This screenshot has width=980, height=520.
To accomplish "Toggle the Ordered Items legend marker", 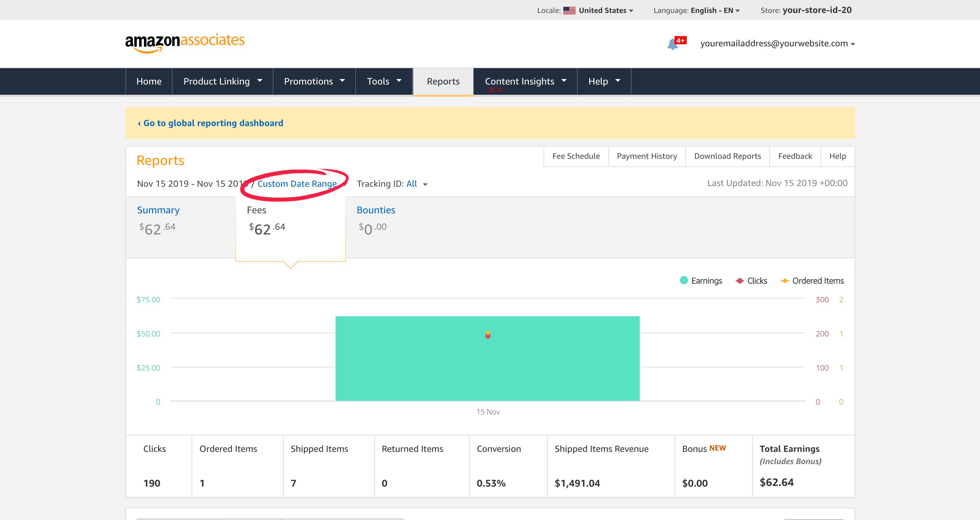I will tap(785, 280).
